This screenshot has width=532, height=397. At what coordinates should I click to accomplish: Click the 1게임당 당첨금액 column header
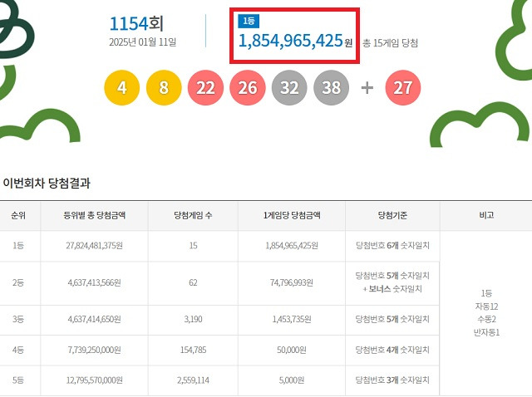coord(292,215)
